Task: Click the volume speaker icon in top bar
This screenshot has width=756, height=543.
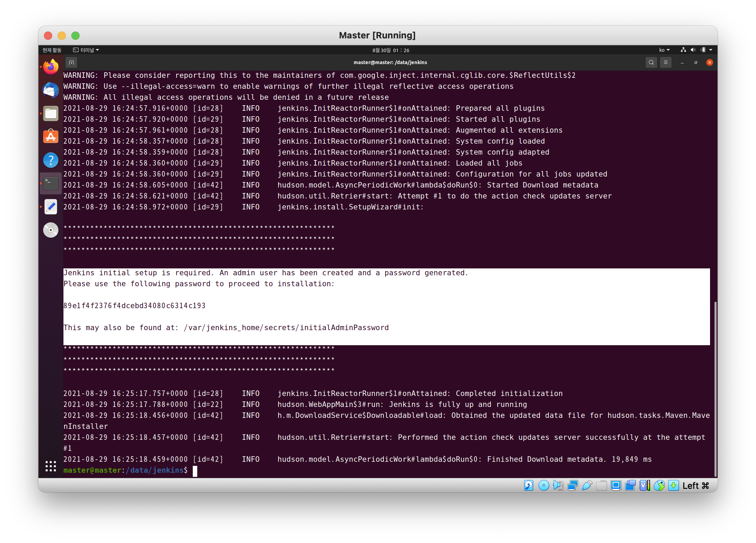Action: [x=693, y=50]
